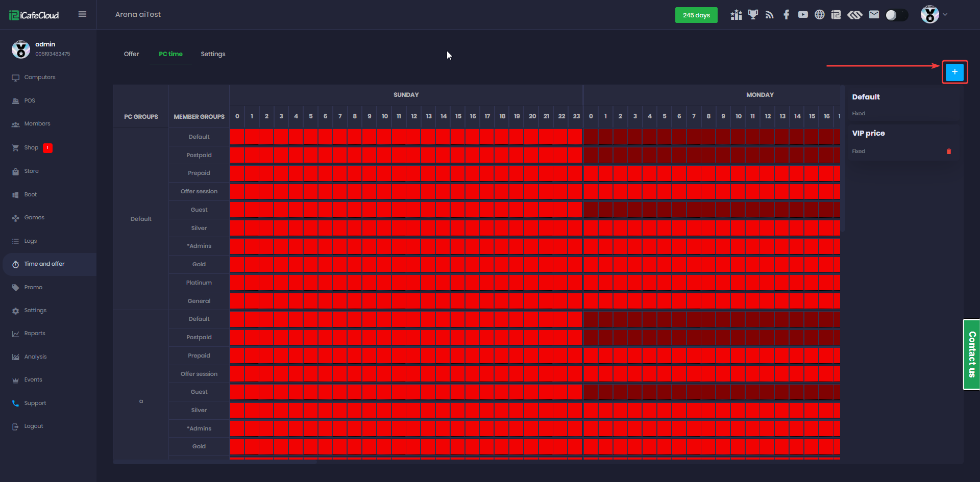Open the Contact us side tab

(x=971, y=354)
